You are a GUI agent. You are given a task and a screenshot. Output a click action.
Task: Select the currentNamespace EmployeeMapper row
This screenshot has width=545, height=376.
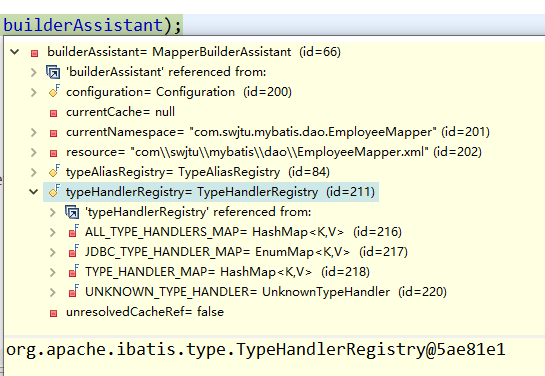[278, 132]
